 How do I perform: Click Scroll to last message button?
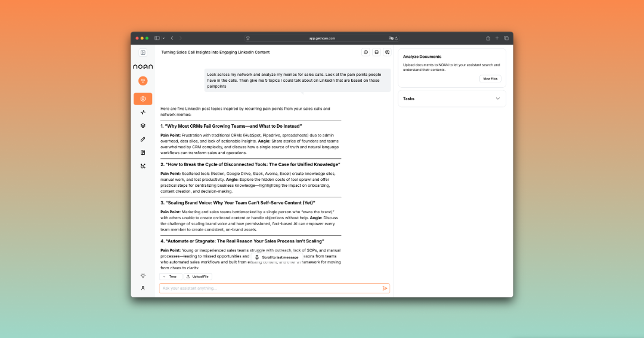tap(277, 257)
